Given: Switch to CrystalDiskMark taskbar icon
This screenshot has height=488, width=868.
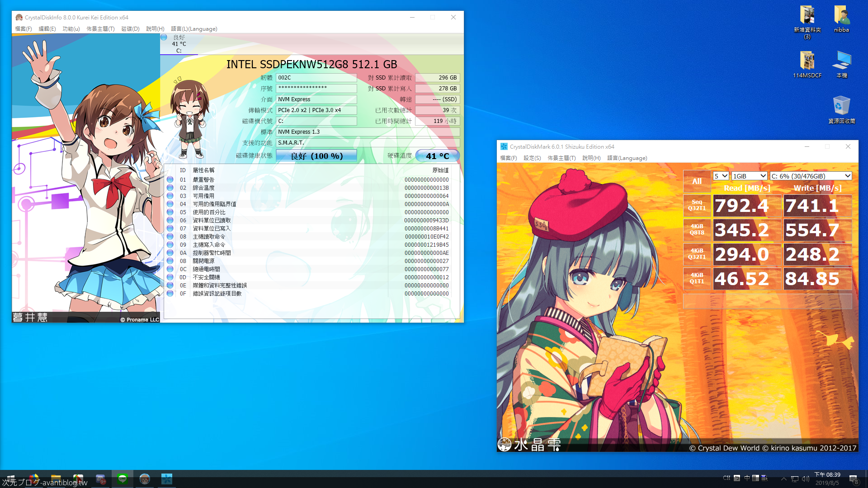Looking at the screenshot, I should pyautogui.click(x=167, y=479).
